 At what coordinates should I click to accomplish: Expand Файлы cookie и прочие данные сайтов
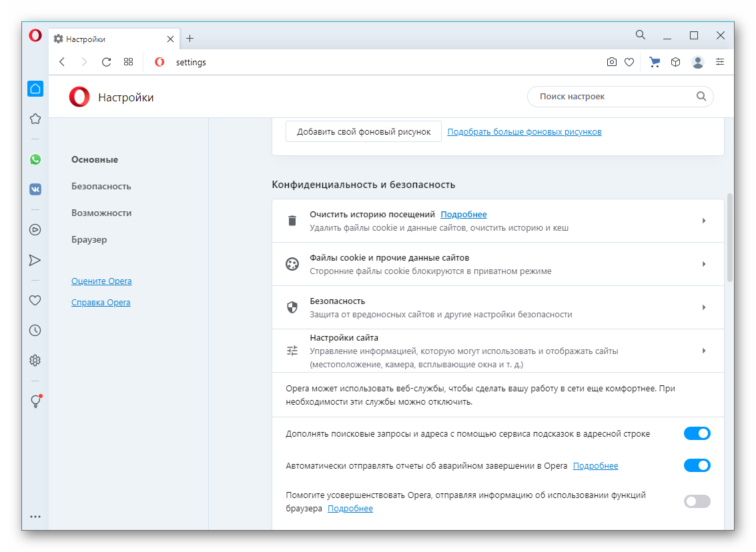point(497,264)
